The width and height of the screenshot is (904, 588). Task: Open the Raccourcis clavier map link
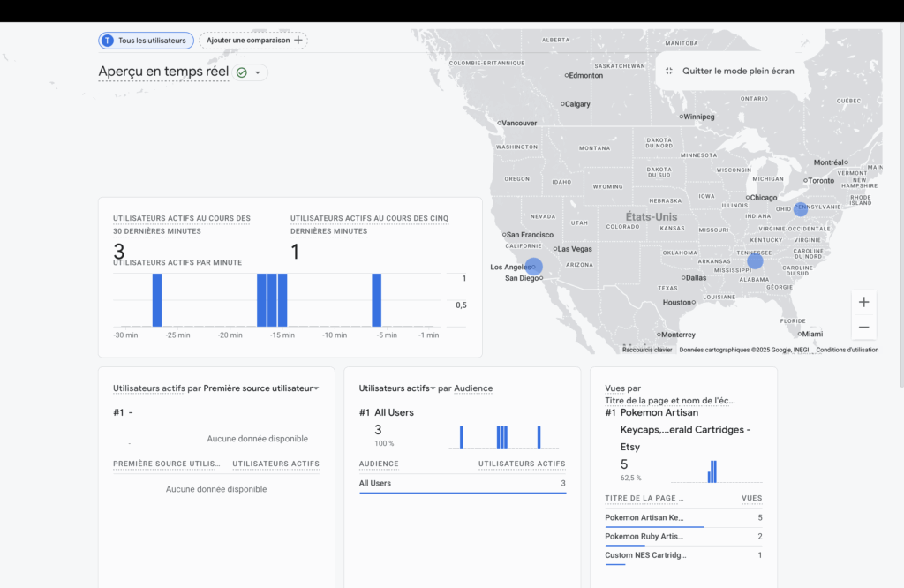pyautogui.click(x=647, y=350)
